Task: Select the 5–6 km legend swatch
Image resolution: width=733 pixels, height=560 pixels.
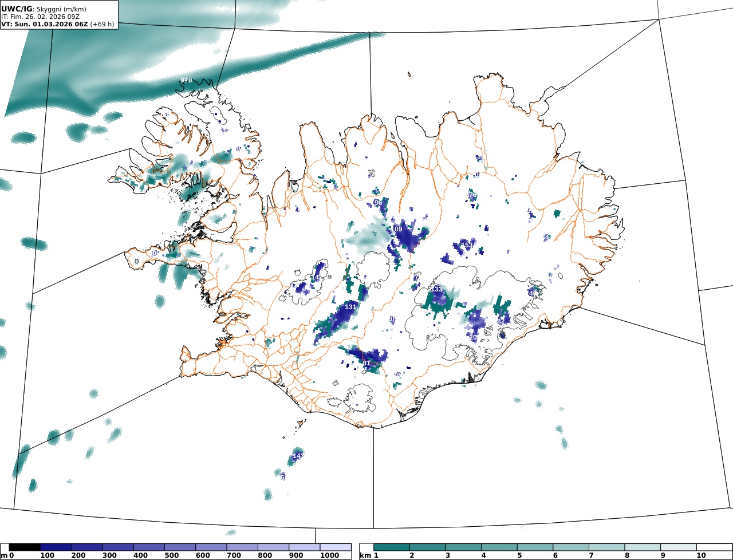Action: 535,547
